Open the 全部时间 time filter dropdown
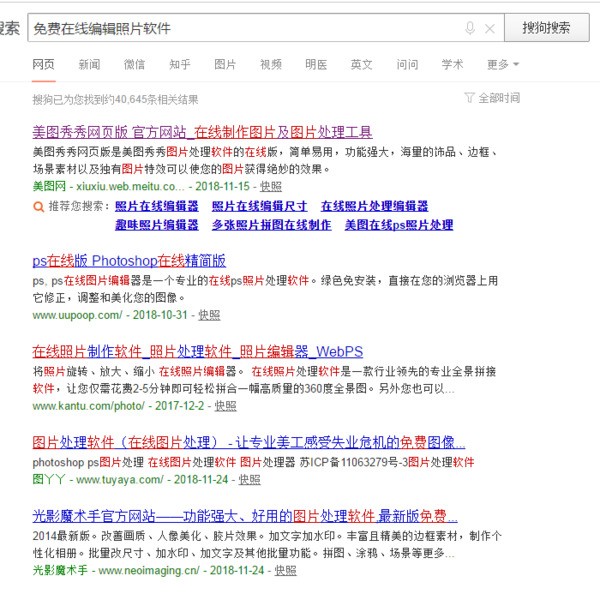Viewport: 600px width, 600px height. coord(498,98)
